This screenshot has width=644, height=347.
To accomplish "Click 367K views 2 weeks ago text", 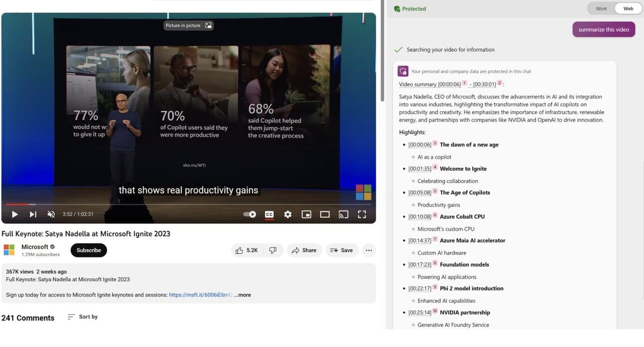I will [x=36, y=272].
